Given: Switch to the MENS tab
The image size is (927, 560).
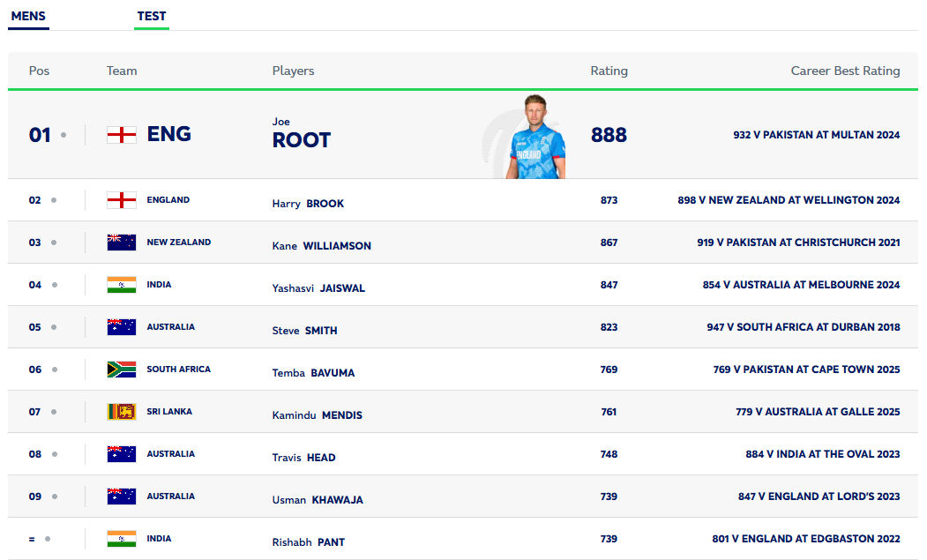Looking at the screenshot, I should click(x=28, y=16).
